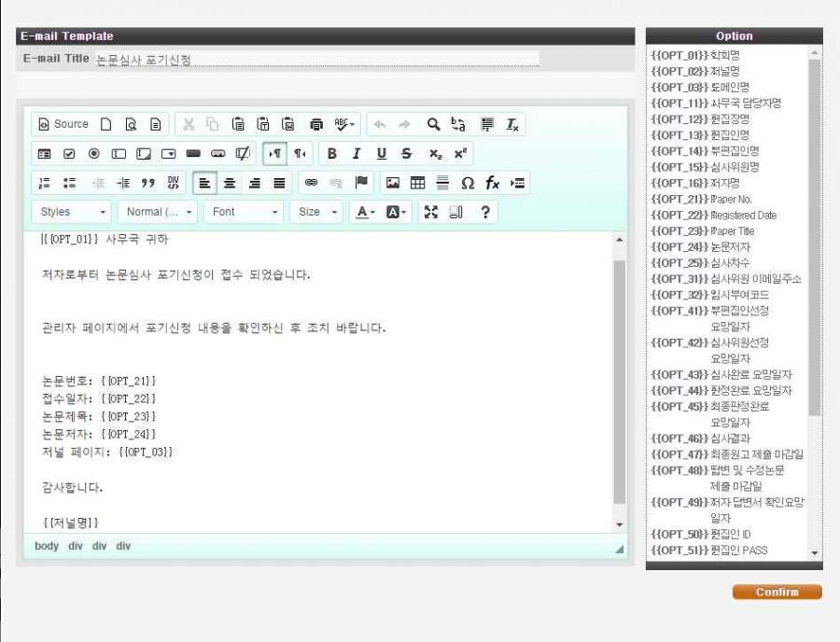Click the Print icon
This screenshot has height=642, width=840.
point(316,124)
